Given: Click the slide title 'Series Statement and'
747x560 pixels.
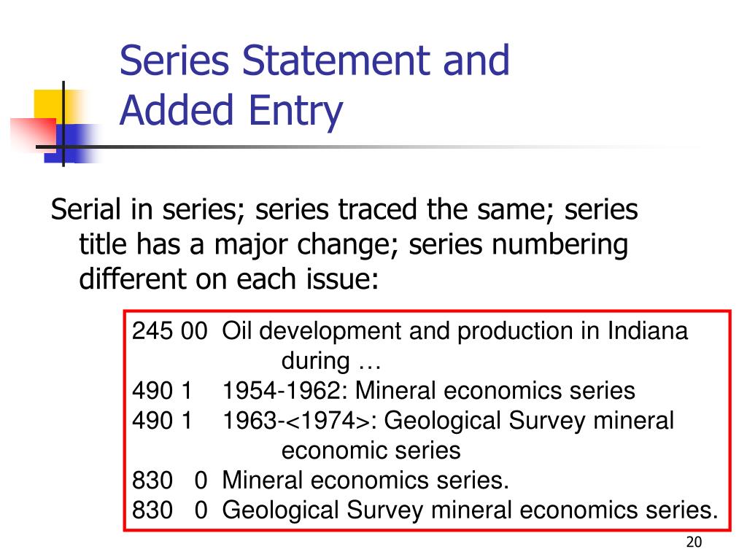Looking at the screenshot, I should 314,61.
